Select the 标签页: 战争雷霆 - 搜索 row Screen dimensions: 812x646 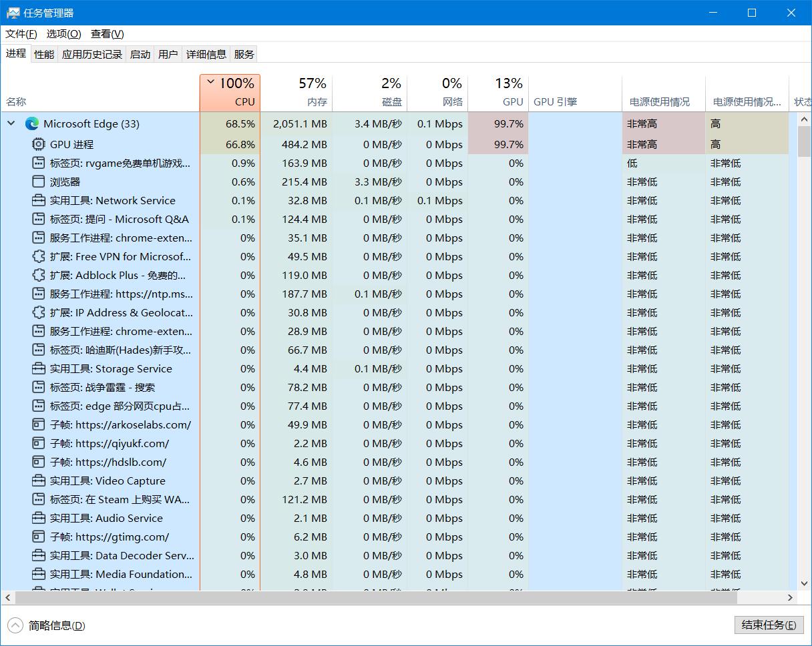pyautogui.click(x=398, y=387)
